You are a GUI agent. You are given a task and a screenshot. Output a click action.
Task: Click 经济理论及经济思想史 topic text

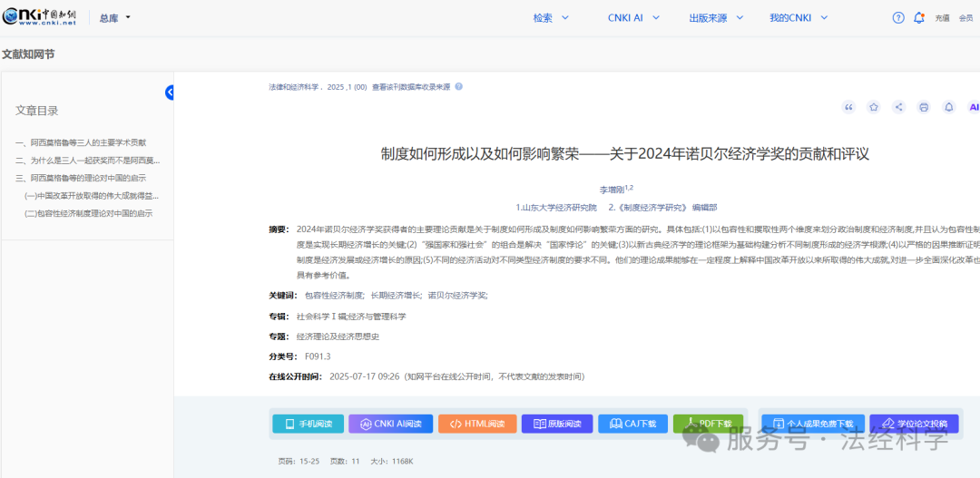click(338, 337)
